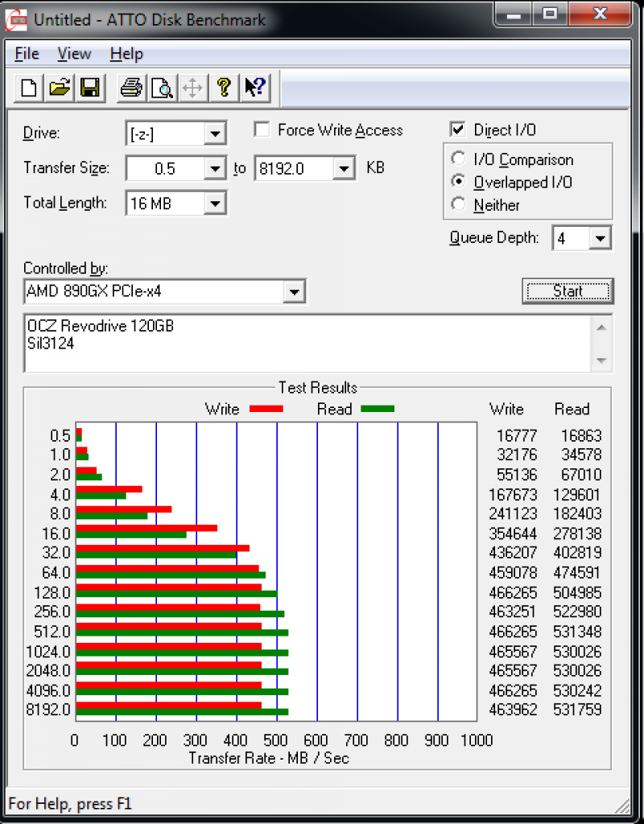
Task: Uncheck the Direct I/O checkbox
Action: [x=458, y=130]
